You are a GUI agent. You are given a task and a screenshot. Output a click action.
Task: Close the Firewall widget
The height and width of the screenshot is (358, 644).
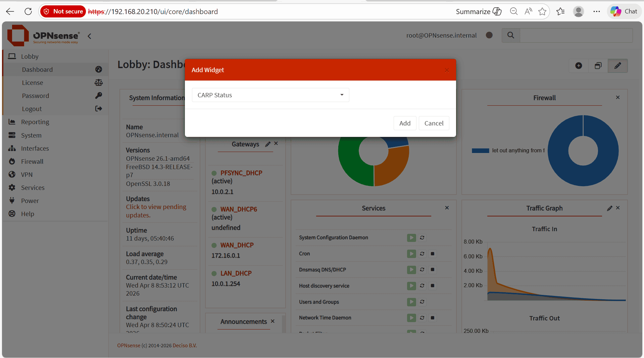pyautogui.click(x=618, y=97)
